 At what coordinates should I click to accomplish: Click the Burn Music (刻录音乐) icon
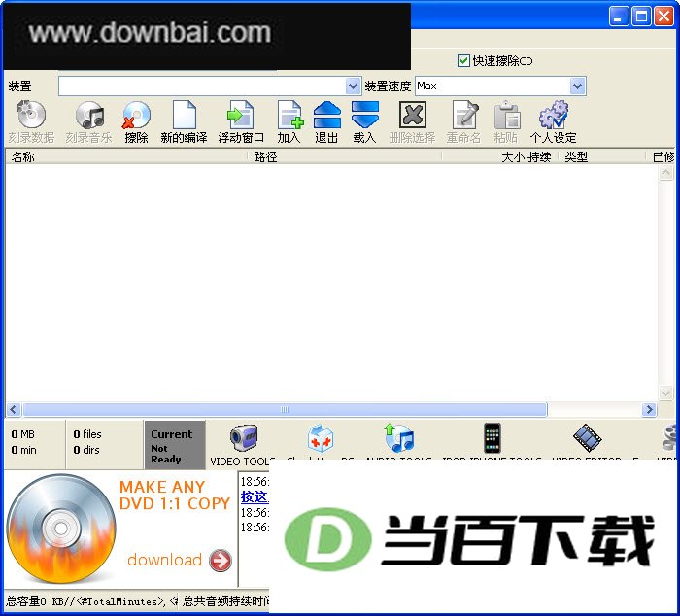[x=89, y=116]
